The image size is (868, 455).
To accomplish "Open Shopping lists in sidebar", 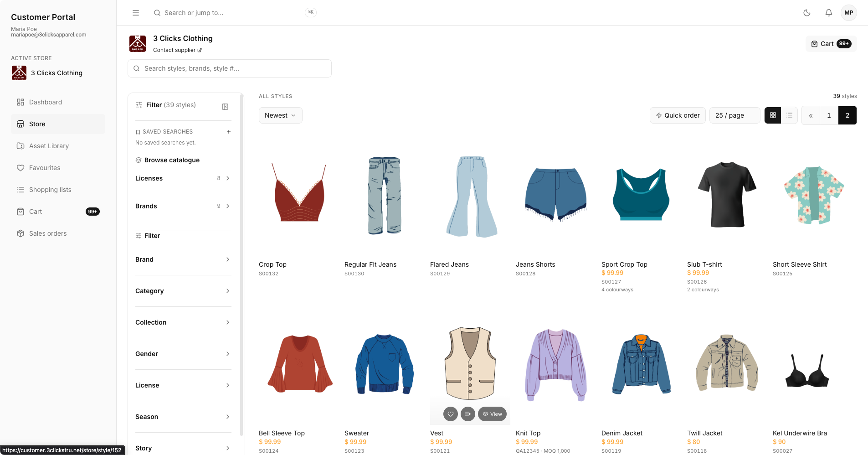I will pos(58,190).
